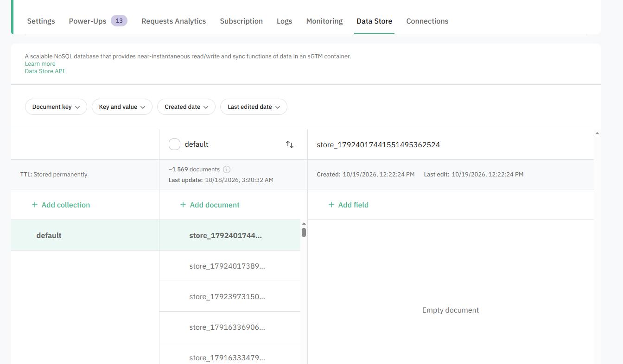Switch to the Settings tab
This screenshot has height=364, width=623.
point(41,21)
